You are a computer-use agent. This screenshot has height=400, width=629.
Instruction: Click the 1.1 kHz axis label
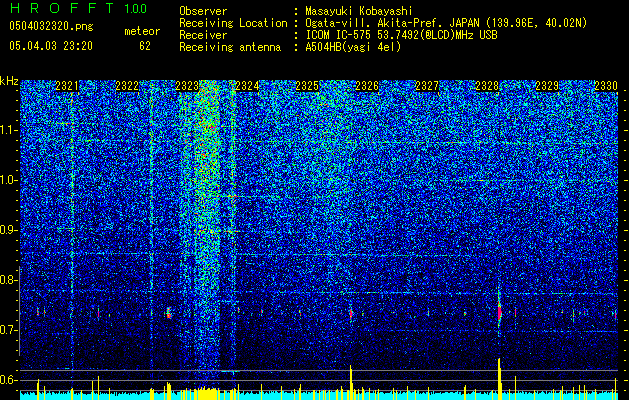click(x=8, y=130)
